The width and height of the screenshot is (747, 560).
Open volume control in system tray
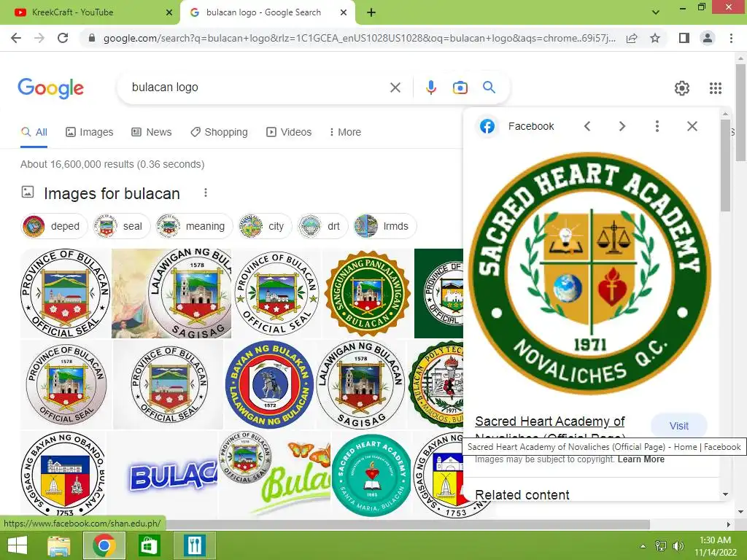point(678,546)
